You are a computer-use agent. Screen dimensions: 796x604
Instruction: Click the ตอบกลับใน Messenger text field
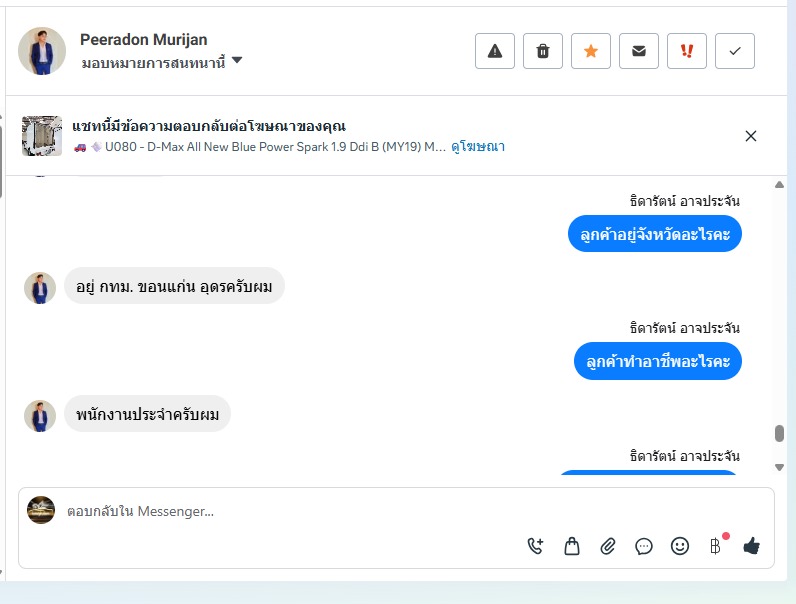pyautogui.click(x=300, y=512)
